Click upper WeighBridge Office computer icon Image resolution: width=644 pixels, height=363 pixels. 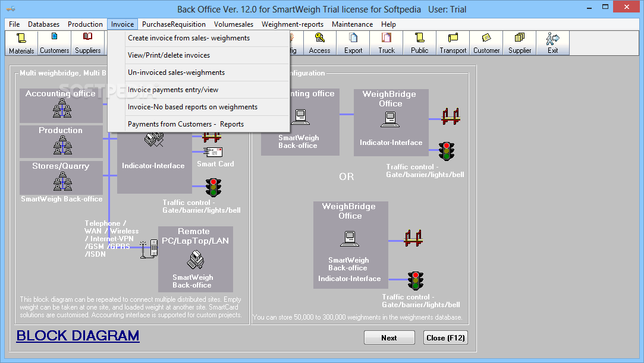coord(390,119)
